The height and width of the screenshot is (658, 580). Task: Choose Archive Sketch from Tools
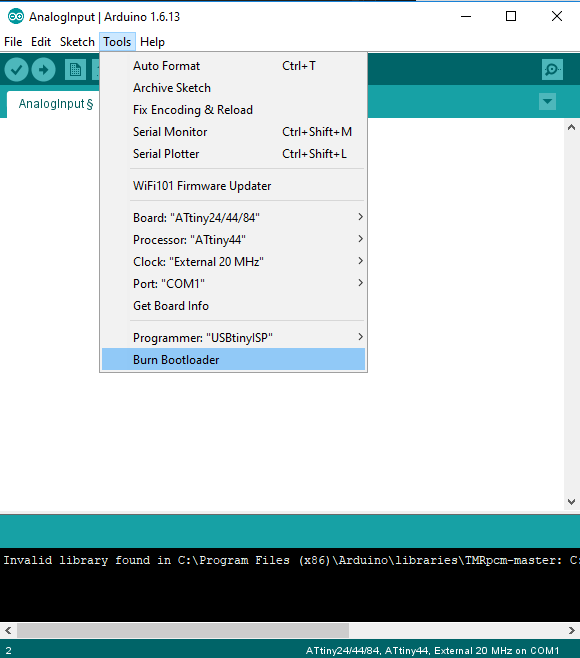click(233, 88)
